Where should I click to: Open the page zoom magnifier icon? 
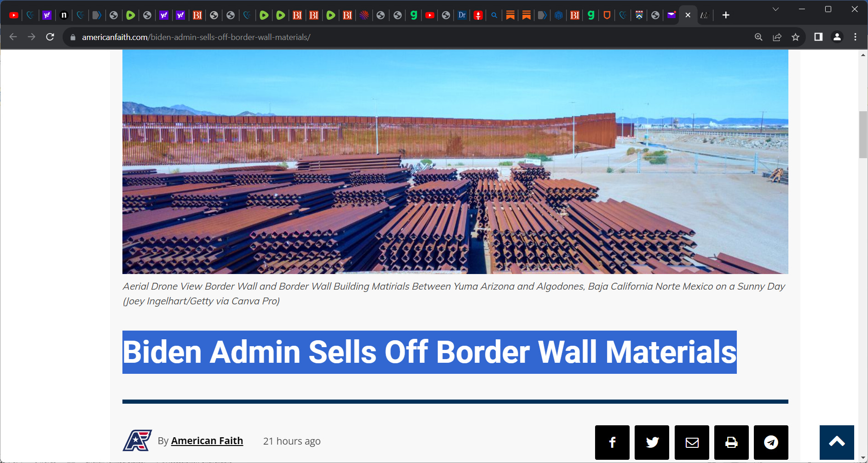click(x=758, y=37)
